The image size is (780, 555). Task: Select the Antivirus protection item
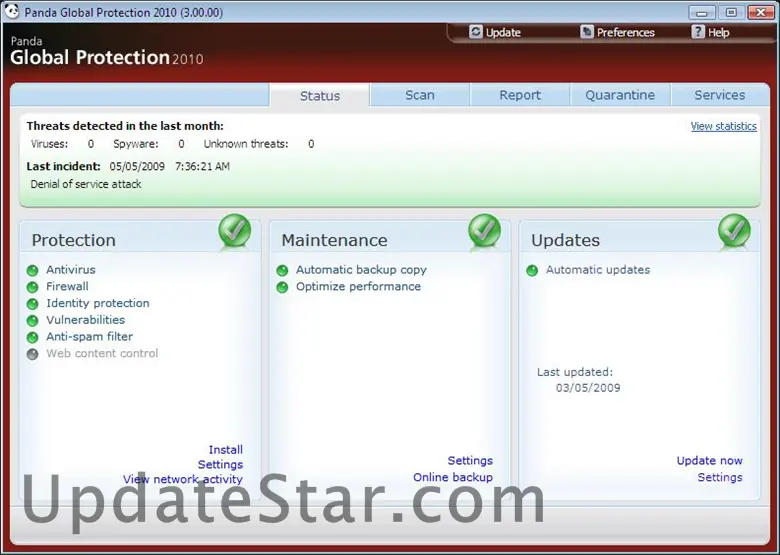pos(71,270)
